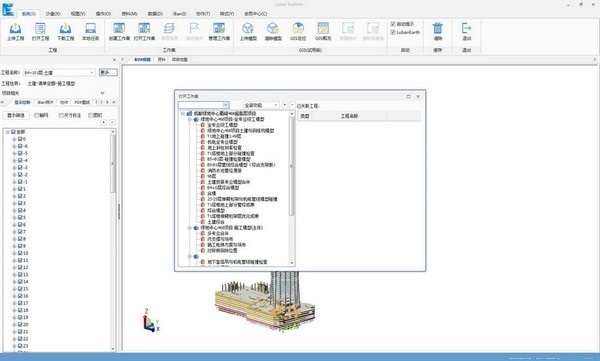The width and height of the screenshot is (600, 361).
Task: Click the 管理工作集 manage workset icon
Action: coord(219,31)
